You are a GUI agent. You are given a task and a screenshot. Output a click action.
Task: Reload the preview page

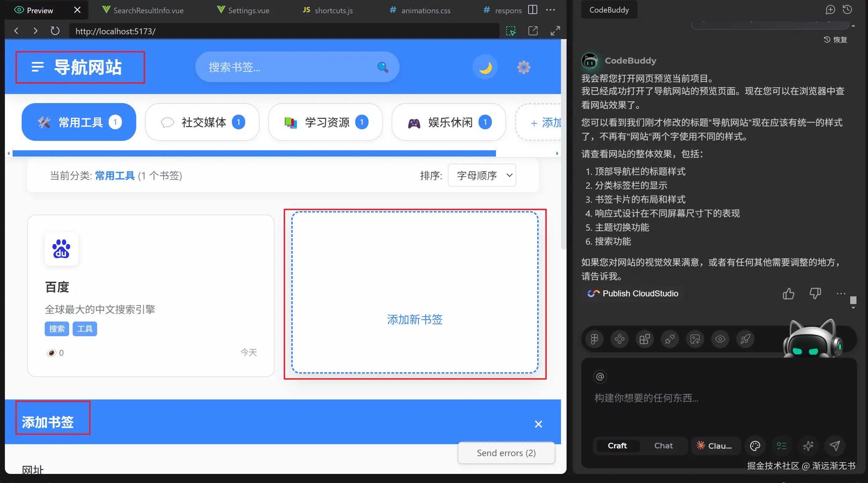[55, 31]
